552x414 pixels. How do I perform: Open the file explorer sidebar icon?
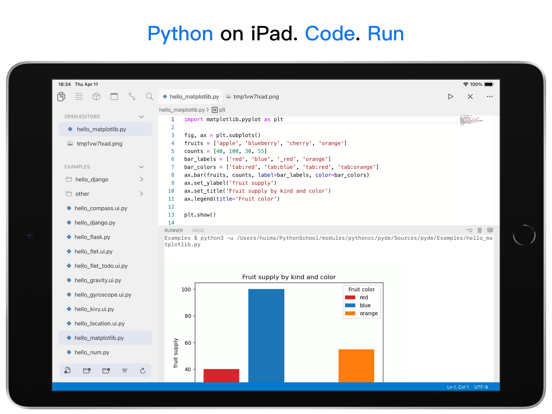[x=61, y=96]
